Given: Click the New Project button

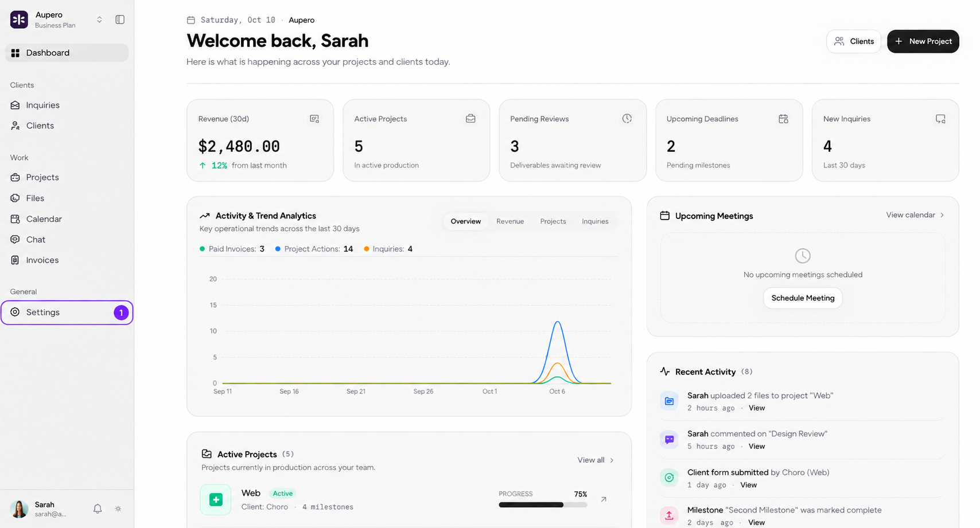Looking at the screenshot, I should pos(923,41).
